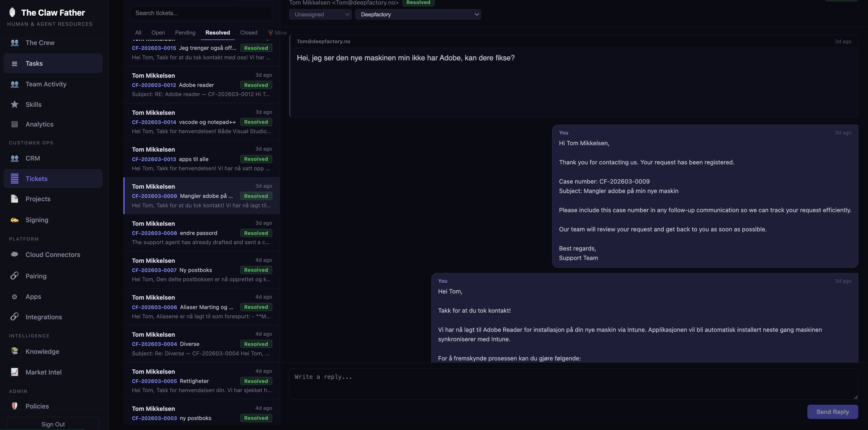
Task: Open Market Intel chart icon
Action: pos(15,372)
